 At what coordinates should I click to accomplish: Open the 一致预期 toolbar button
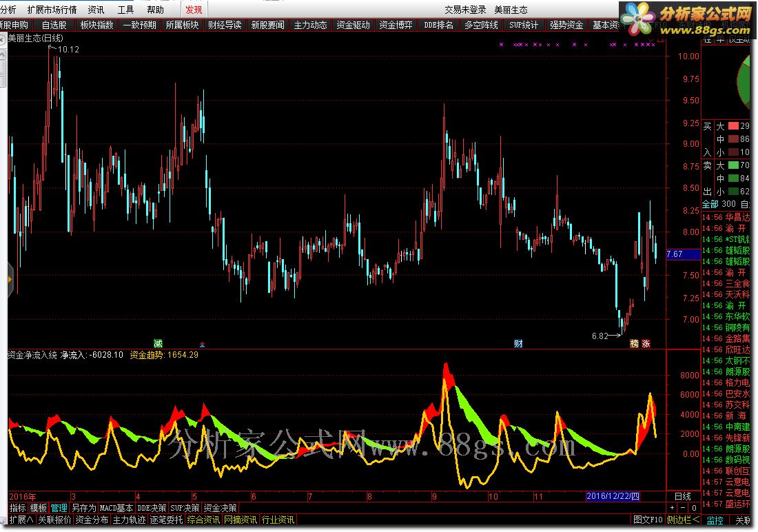(140, 25)
